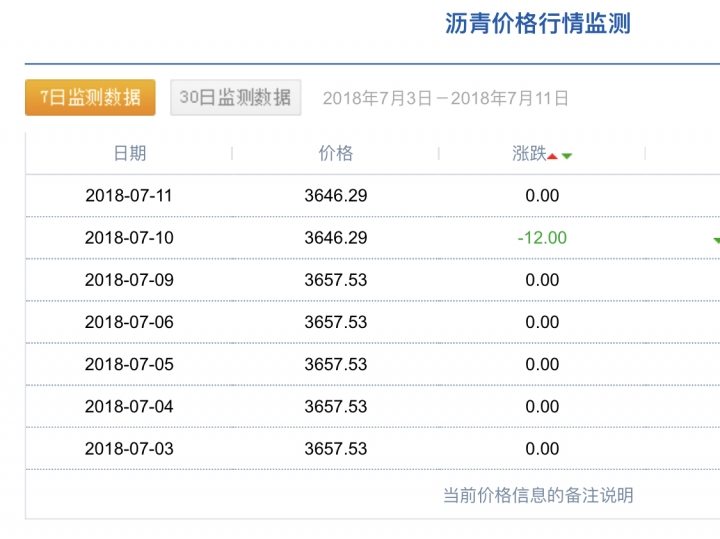Select the 2018-07-11 date cell
The height and width of the screenshot is (539, 720).
click(129, 196)
